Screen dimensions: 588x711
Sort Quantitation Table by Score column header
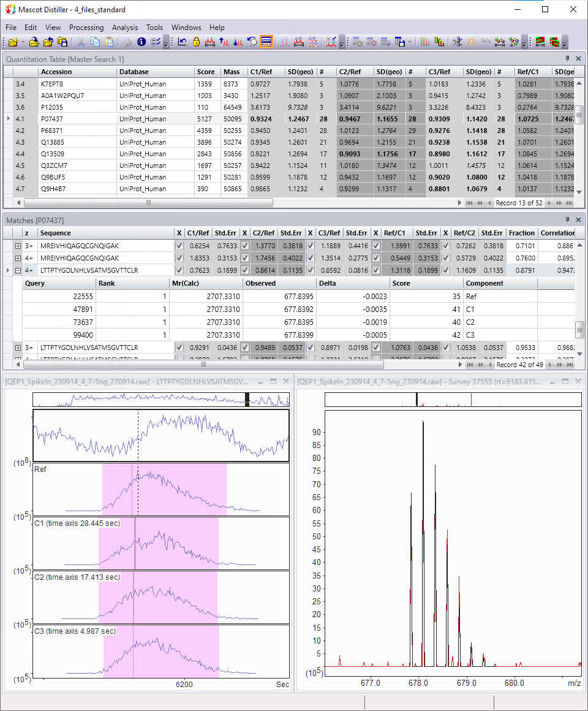coord(208,72)
